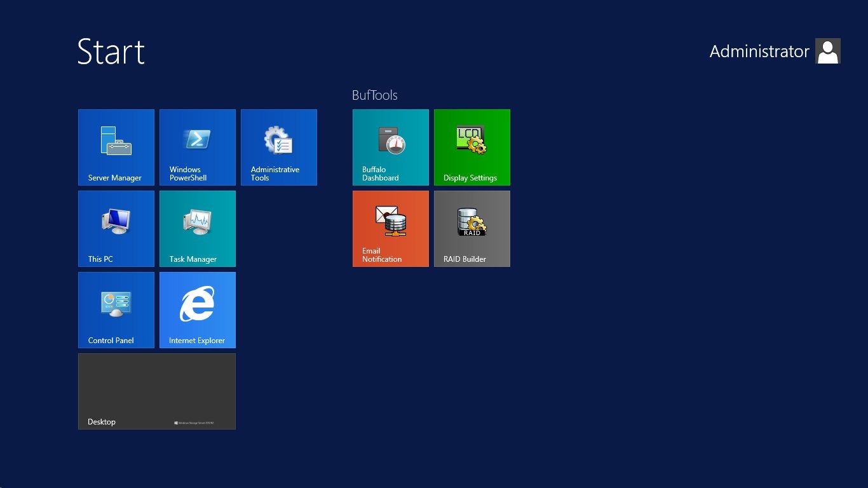Launch Internet Explorer from its tile
Image resolution: width=868 pixels, height=488 pixels.
click(198, 310)
